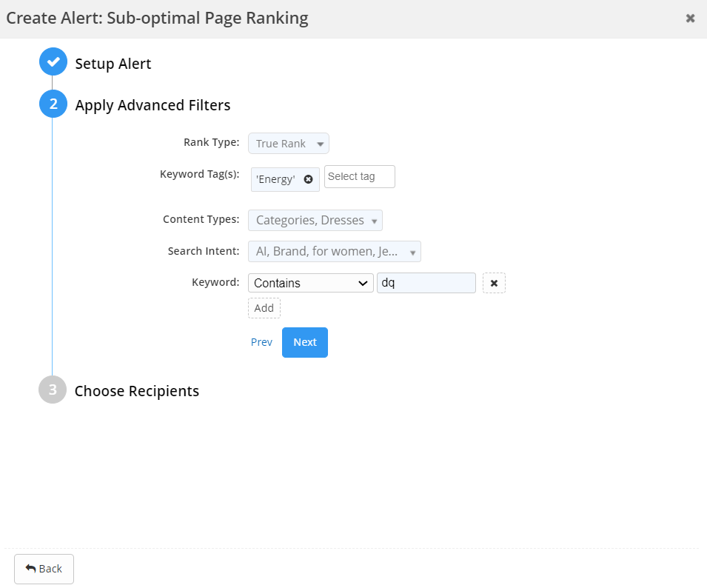707x588 pixels.
Task: Click the Setup Alert checkmark step icon
Action: 53,63
